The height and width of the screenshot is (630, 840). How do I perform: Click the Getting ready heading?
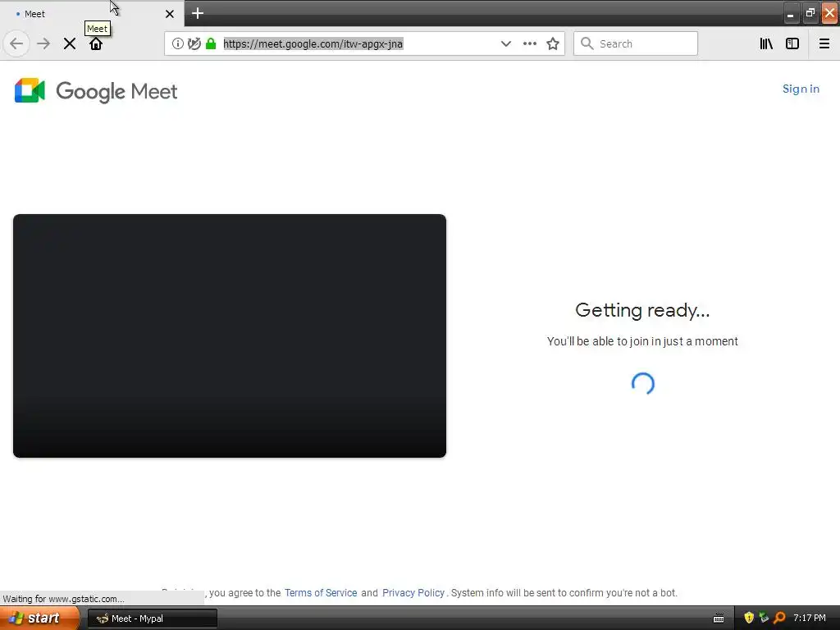642,310
